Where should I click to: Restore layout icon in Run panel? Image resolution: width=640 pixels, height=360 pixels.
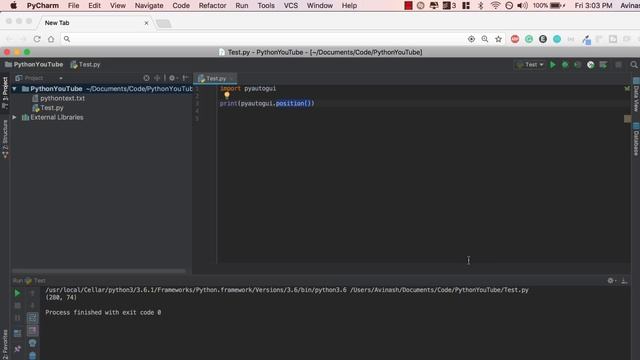(17, 333)
